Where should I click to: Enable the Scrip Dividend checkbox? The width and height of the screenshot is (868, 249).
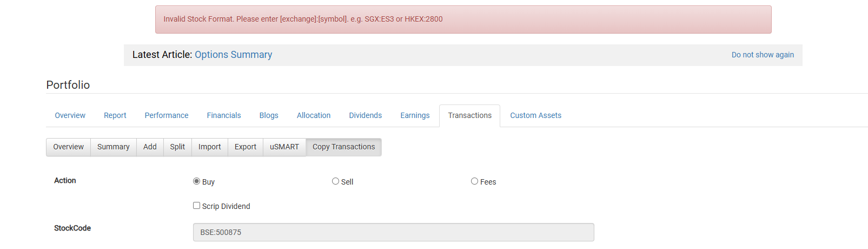pos(196,206)
